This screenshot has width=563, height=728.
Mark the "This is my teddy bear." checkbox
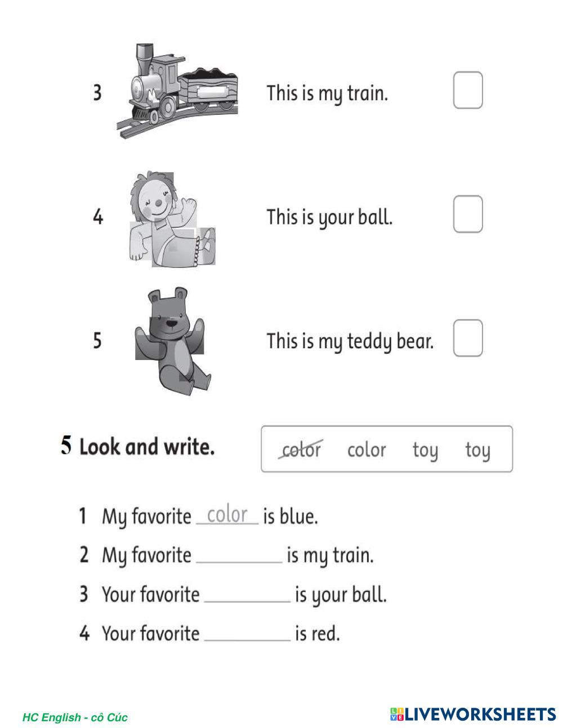coord(468,338)
